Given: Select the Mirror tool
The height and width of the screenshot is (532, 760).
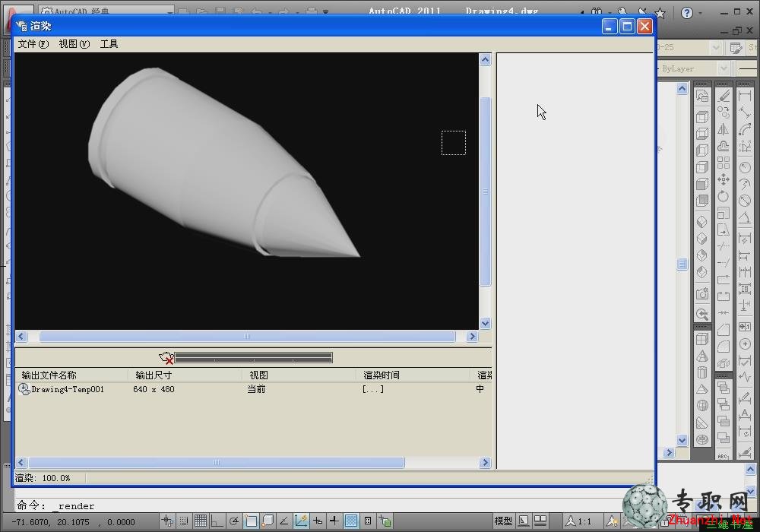Looking at the screenshot, I should click(x=724, y=129).
